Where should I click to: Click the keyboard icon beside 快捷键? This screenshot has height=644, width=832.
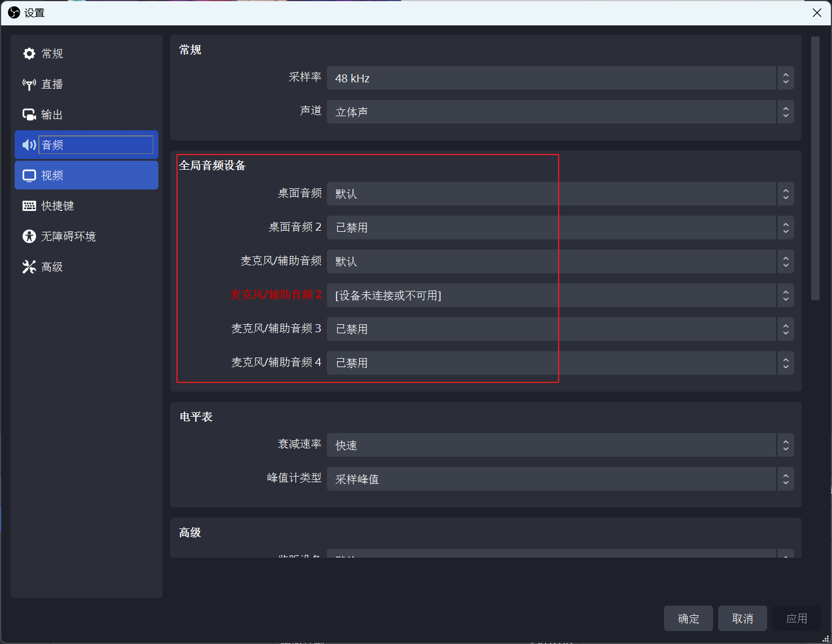tap(29, 206)
